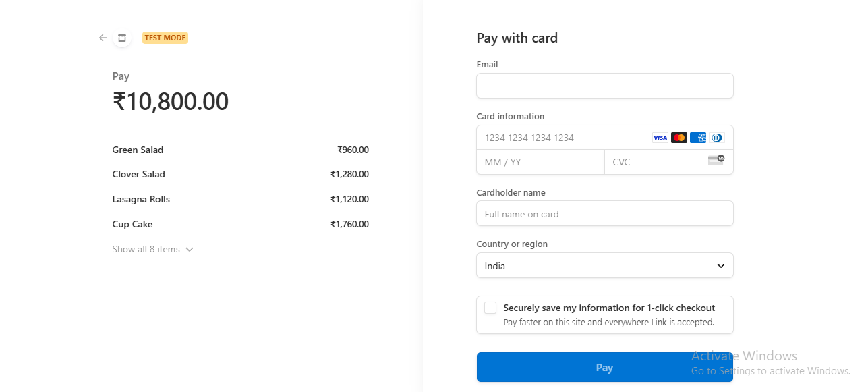Click the Email input field
Image resolution: width=868 pixels, height=392 pixels.
(x=604, y=86)
